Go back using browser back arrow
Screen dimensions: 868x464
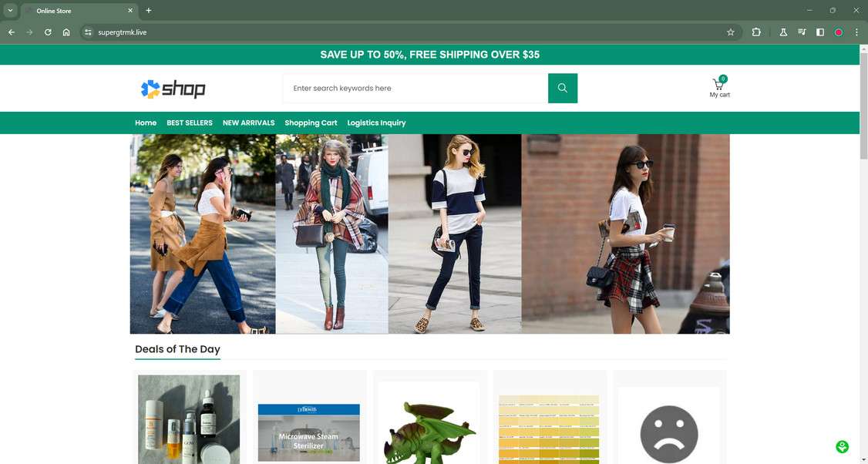coord(11,32)
